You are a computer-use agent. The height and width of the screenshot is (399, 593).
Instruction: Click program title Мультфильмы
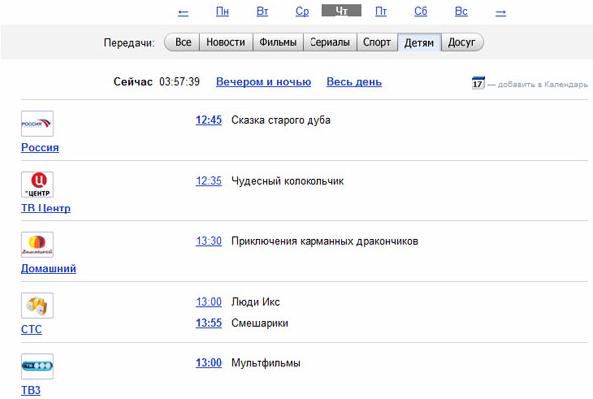coord(265,363)
